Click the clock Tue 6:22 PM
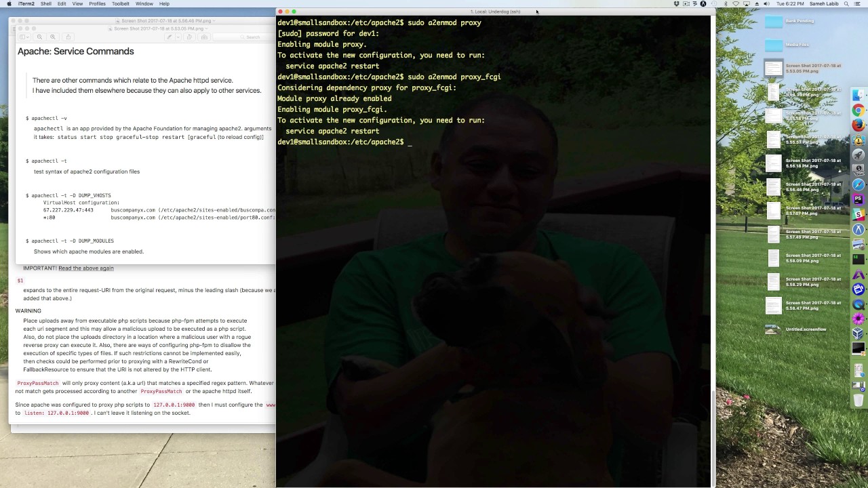The image size is (868, 488). (x=790, y=3)
